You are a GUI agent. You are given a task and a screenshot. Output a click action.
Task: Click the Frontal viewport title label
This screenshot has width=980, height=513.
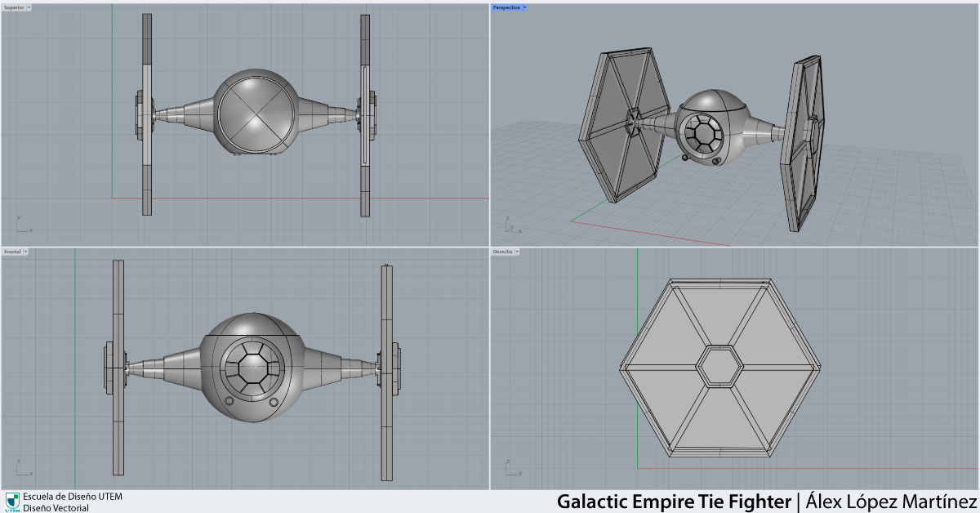click(x=12, y=252)
